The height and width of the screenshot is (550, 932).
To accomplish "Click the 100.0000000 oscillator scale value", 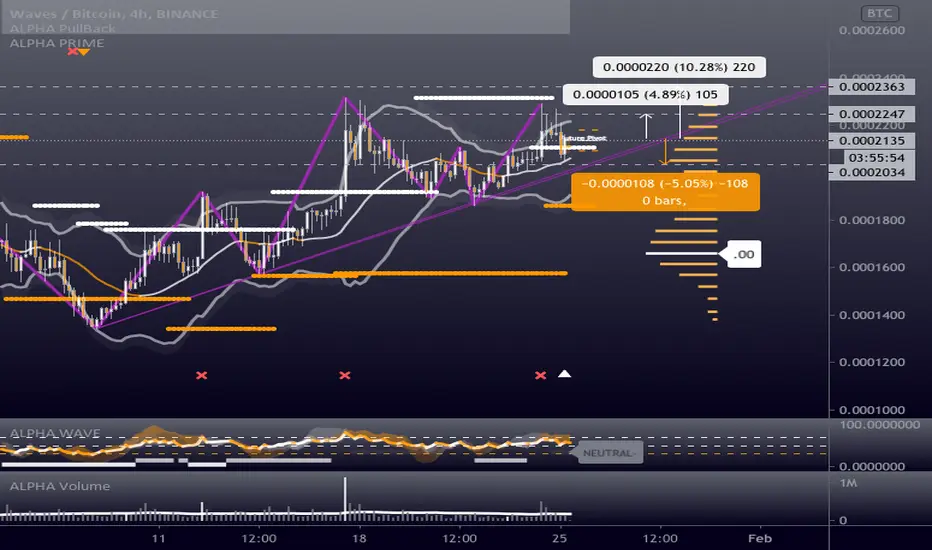I will click(x=880, y=425).
